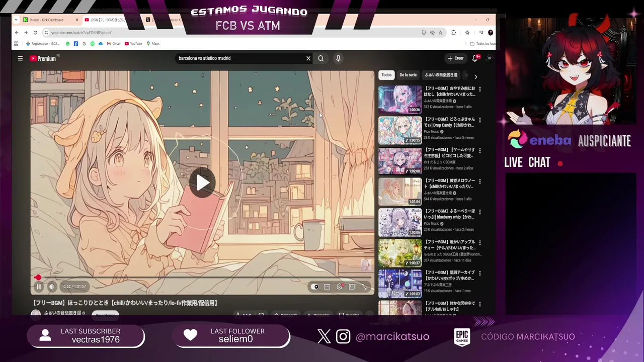Open the おやすみ前におはなし video thumbnail

pyautogui.click(x=400, y=99)
